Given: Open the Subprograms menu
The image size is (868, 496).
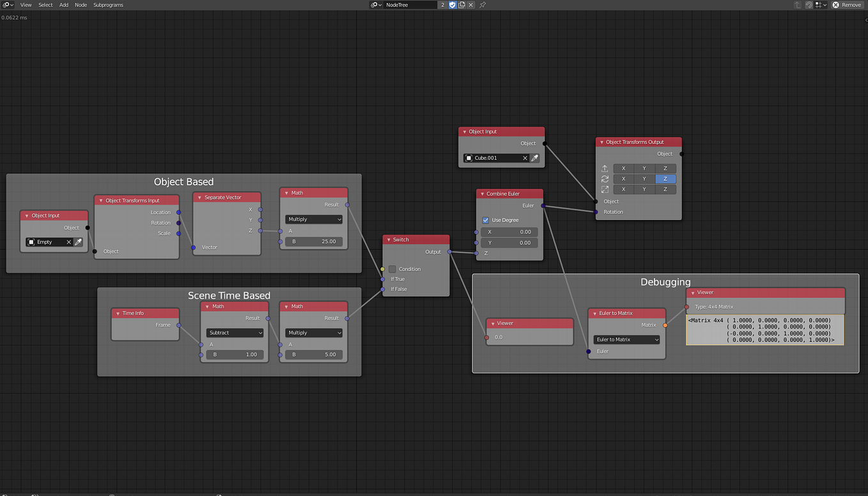Looking at the screenshot, I should tap(108, 5).
